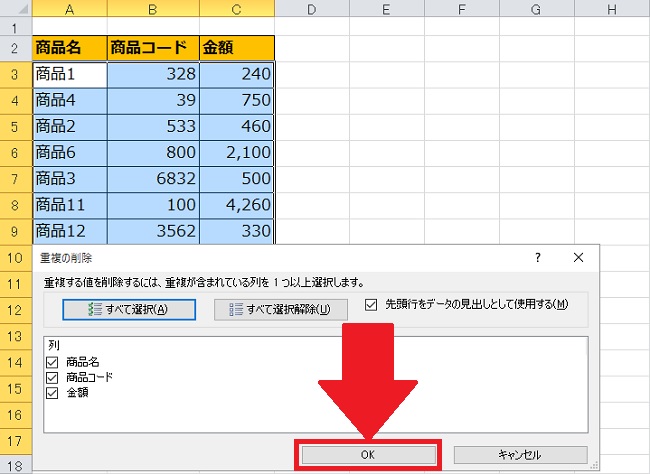Click code cell 100
Image resolution: width=650 pixels, height=474 pixels.
tap(153, 205)
